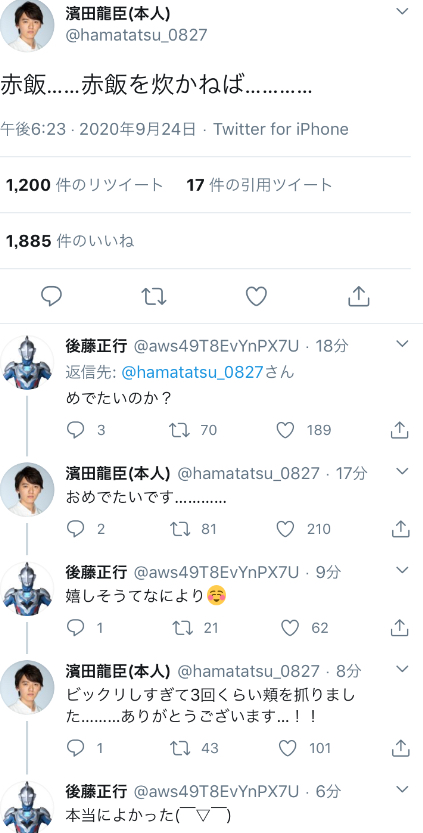This screenshot has height=833, width=423.
Task: Open options chevron on the main tweet
Action: click(403, 12)
